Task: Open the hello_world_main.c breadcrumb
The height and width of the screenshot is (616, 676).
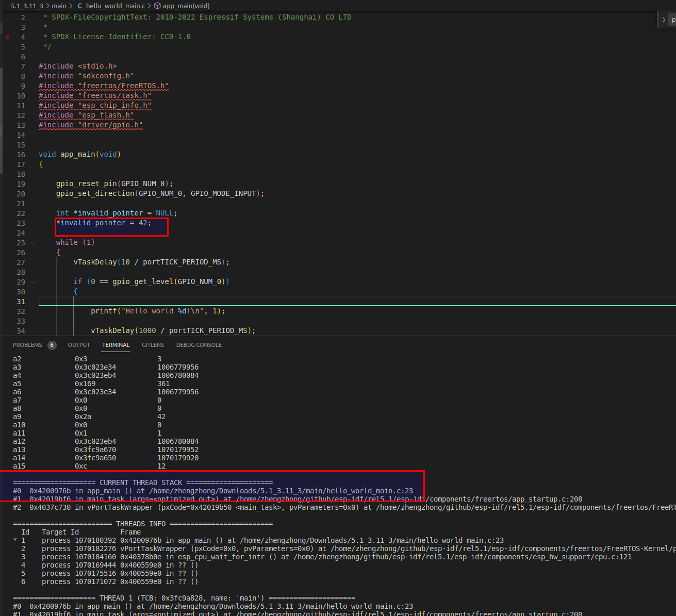Action: (x=116, y=6)
